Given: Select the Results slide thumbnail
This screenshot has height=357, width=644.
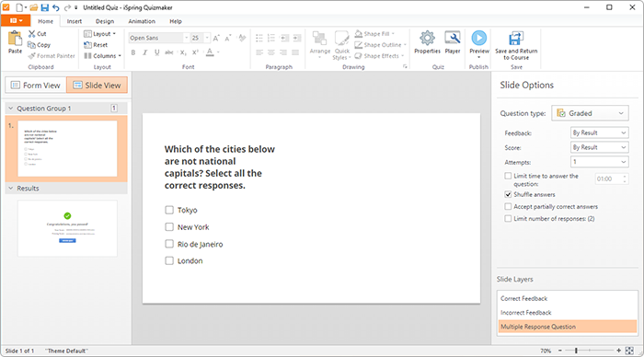Looking at the screenshot, I should pyautogui.click(x=67, y=228).
